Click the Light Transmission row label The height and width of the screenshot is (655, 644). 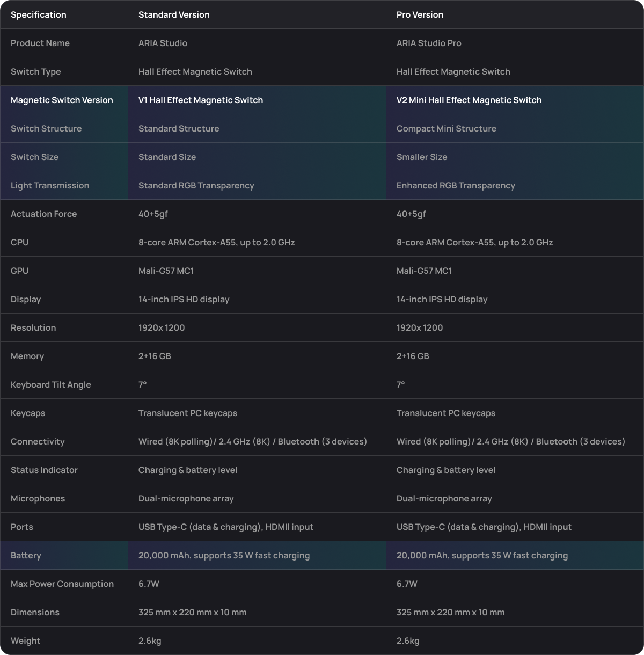(50, 186)
